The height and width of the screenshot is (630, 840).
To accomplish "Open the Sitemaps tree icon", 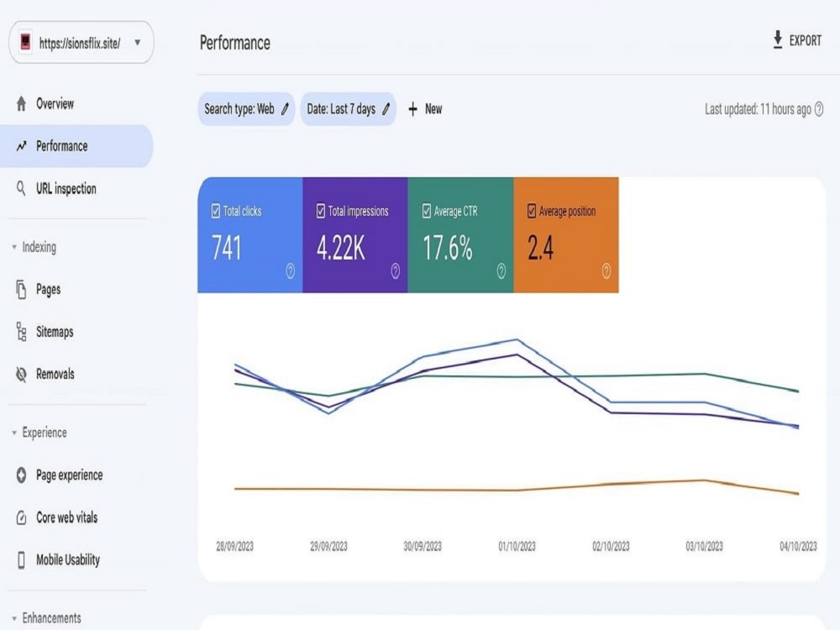I will pyautogui.click(x=21, y=332).
